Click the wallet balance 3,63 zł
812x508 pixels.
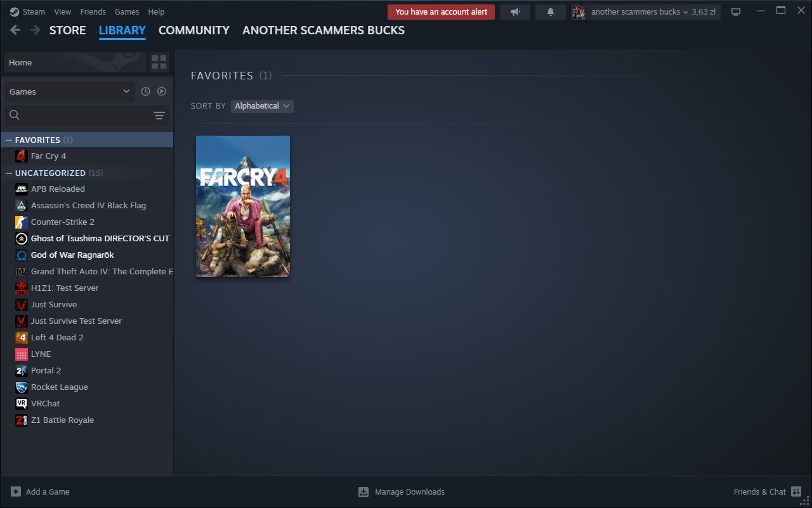point(704,12)
